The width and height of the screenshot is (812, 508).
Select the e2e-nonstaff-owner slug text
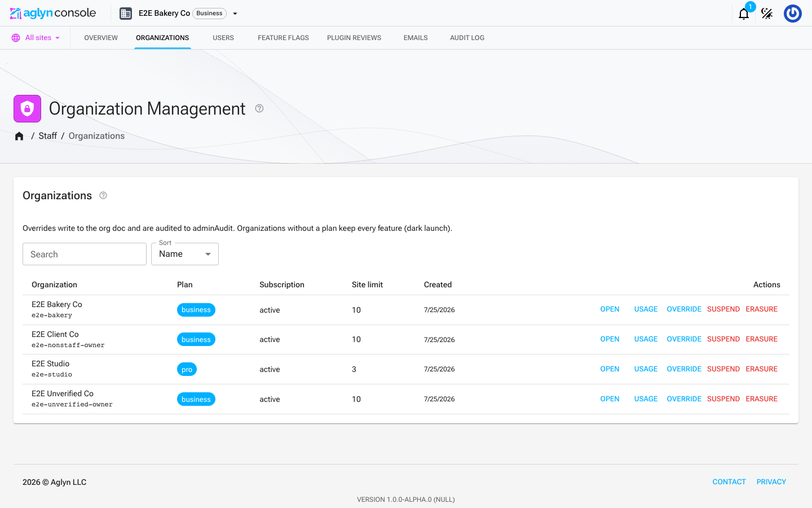click(x=68, y=345)
